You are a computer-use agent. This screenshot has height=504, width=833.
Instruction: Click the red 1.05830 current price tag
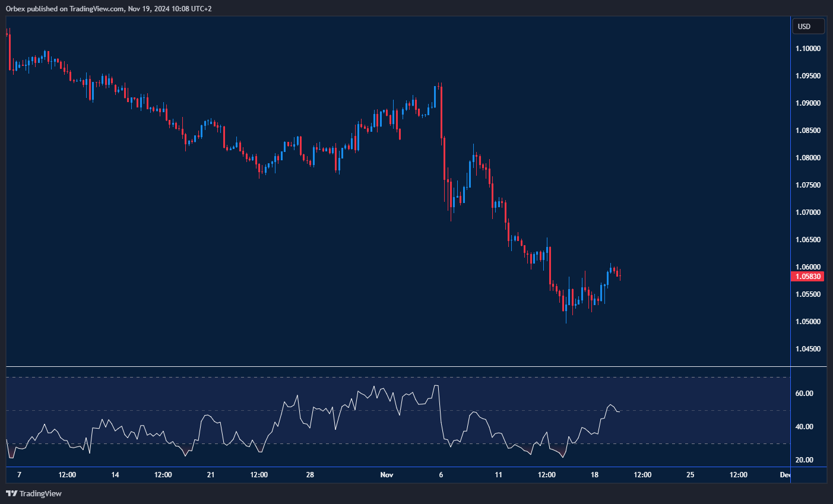point(807,277)
